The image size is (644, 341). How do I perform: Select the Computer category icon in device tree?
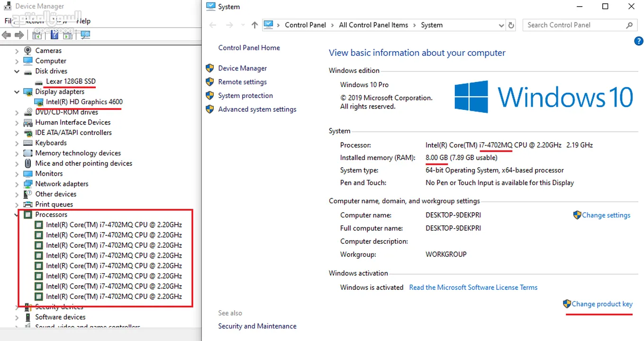pos(28,61)
